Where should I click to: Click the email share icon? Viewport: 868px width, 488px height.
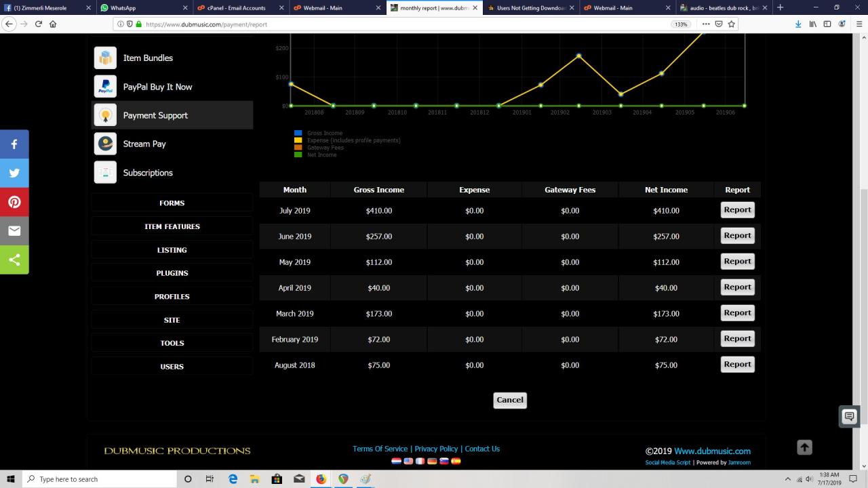click(14, 230)
